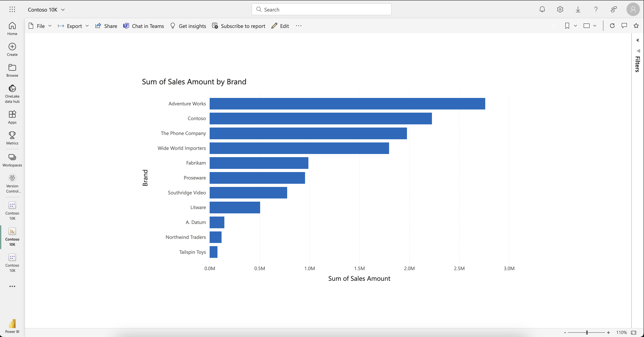Click the Filters pane label
This screenshot has width=644, height=337.
[638, 64]
